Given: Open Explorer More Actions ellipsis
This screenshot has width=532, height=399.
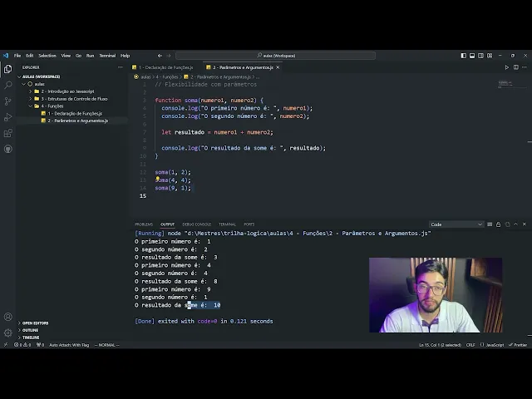Looking at the screenshot, I should point(121,67).
